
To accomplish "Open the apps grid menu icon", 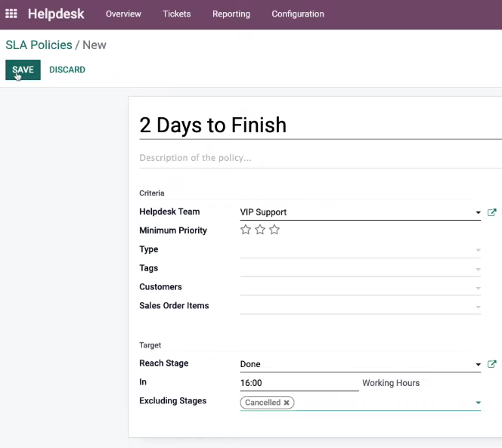I will tap(11, 14).
